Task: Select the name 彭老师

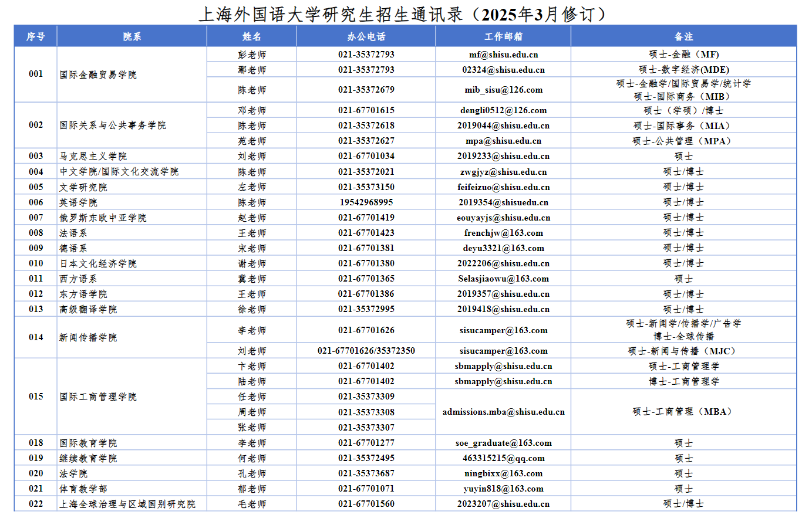Action: (252, 55)
